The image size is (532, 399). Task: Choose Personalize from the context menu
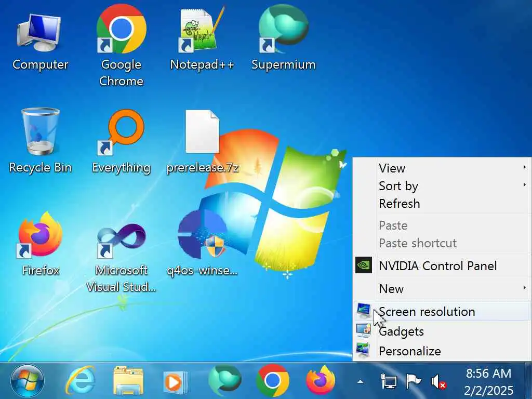(442, 351)
